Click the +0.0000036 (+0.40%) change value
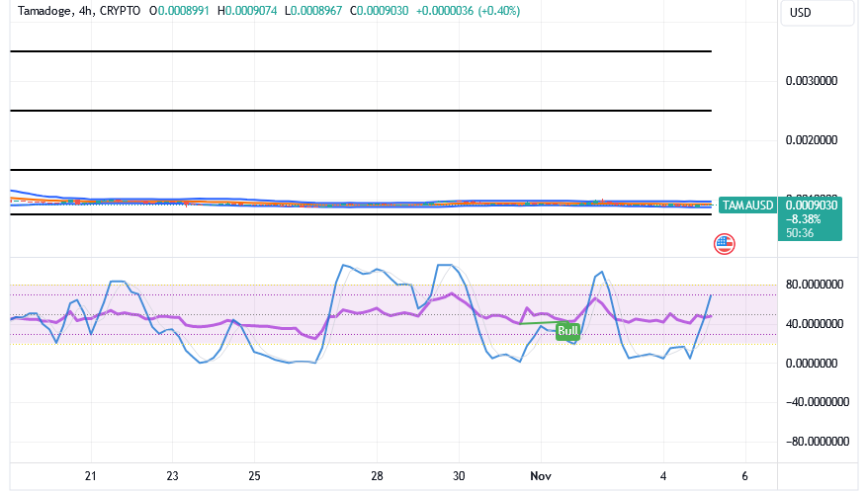This screenshot has width=868, height=494. 468,11
